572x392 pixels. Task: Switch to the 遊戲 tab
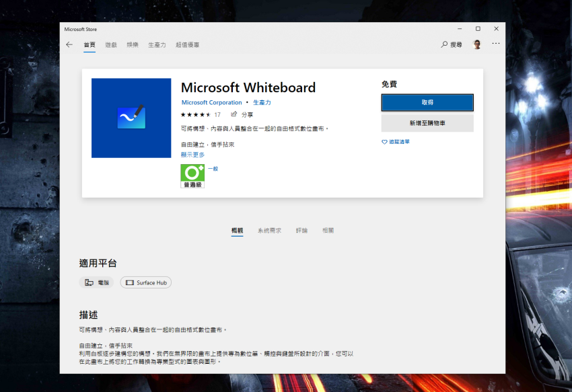(x=111, y=45)
